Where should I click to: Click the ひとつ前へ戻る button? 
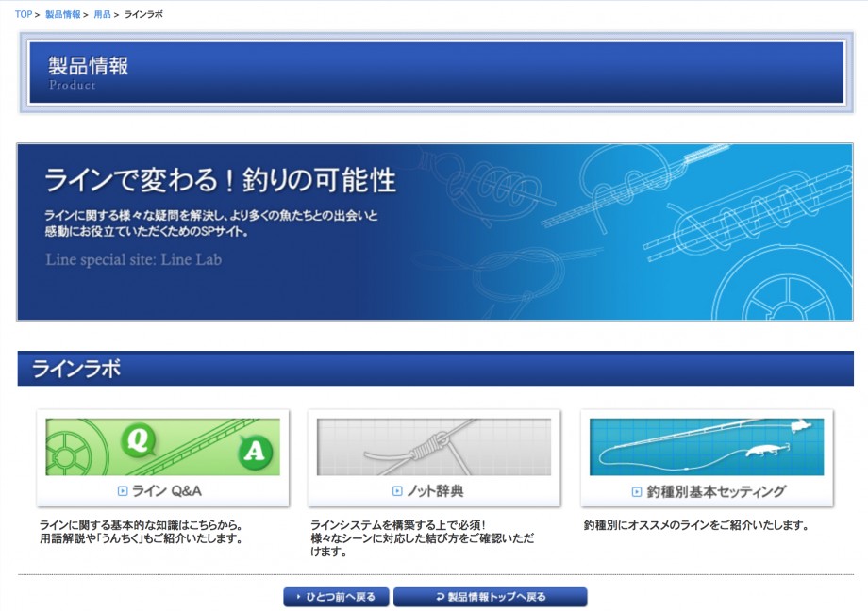pyautogui.click(x=336, y=597)
